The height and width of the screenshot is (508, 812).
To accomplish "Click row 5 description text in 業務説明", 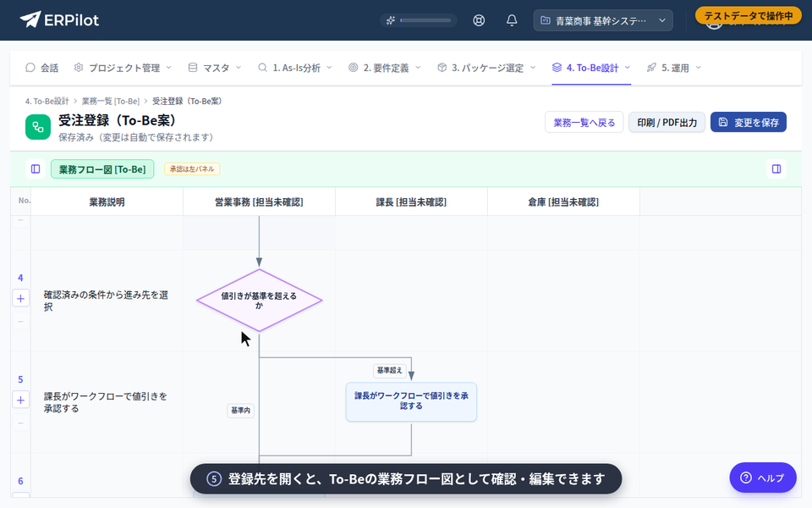I will 106,402.
